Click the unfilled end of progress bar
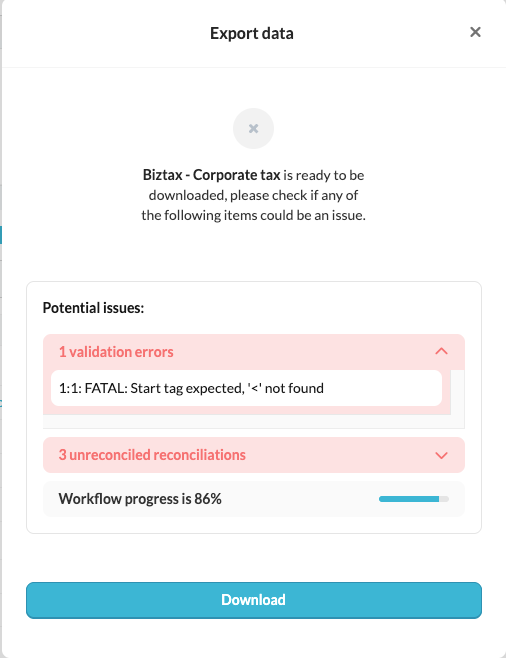506x658 pixels. pos(444,499)
